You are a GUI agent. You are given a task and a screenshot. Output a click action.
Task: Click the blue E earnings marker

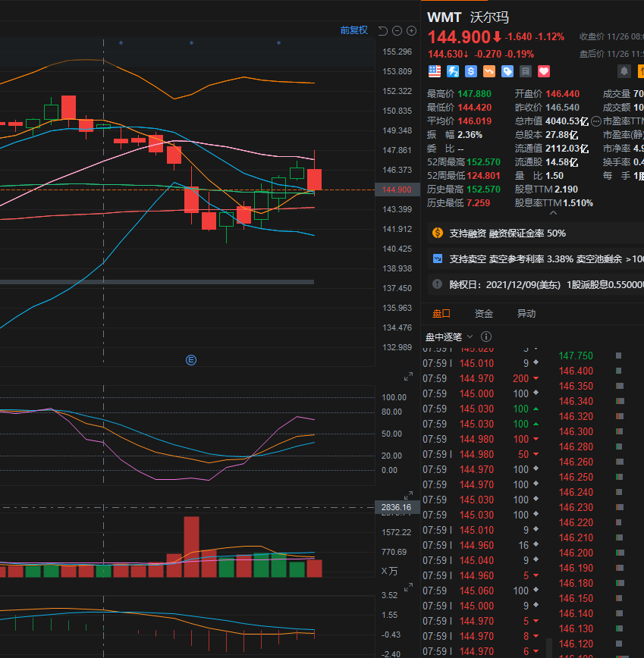click(191, 360)
